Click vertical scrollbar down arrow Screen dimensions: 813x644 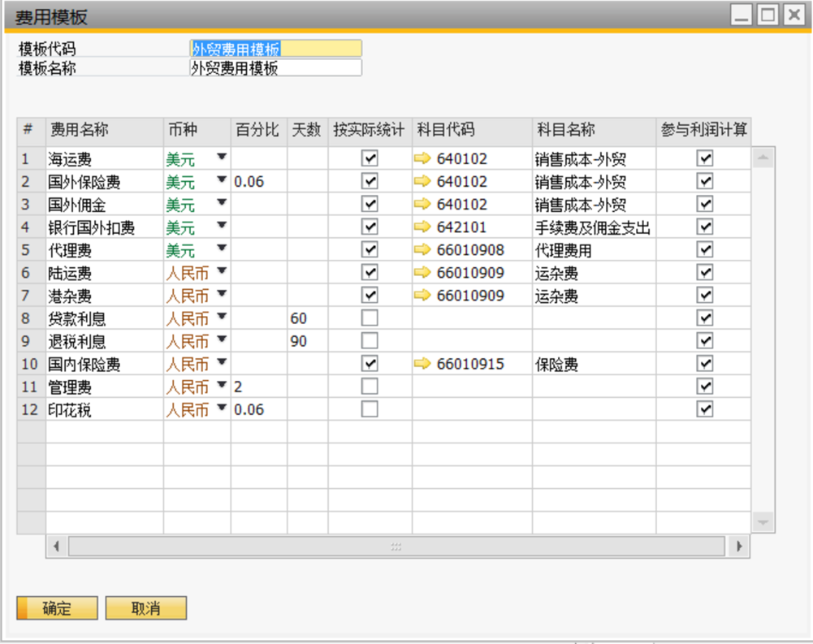(x=763, y=521)
